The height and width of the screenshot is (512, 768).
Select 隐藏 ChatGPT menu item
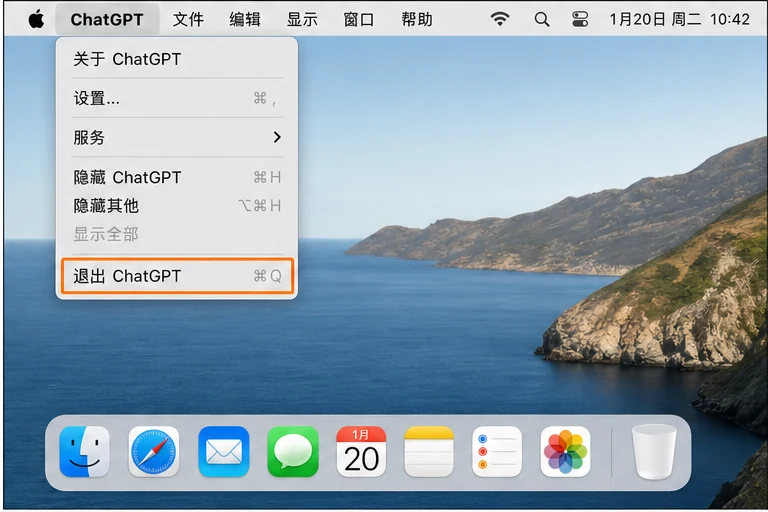pyautogui.click(x=177, y=177)
